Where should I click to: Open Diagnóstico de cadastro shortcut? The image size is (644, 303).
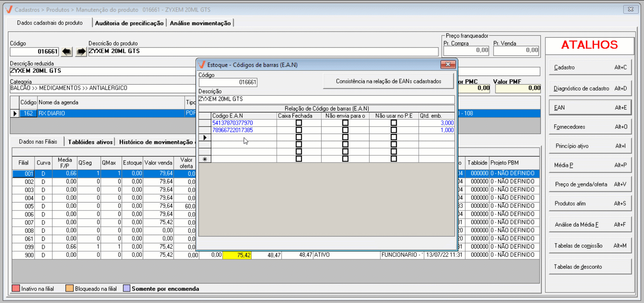coord(590,89)
